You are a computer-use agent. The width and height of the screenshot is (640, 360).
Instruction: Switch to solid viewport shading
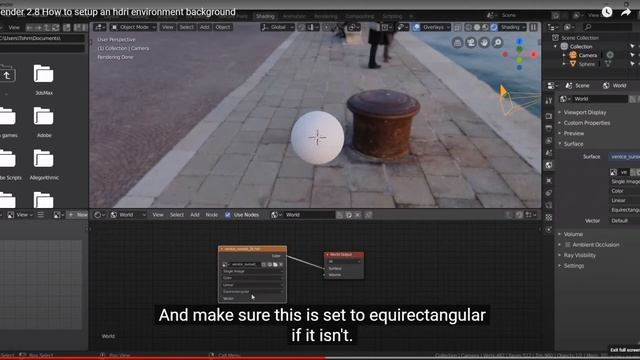click(477, 27)
